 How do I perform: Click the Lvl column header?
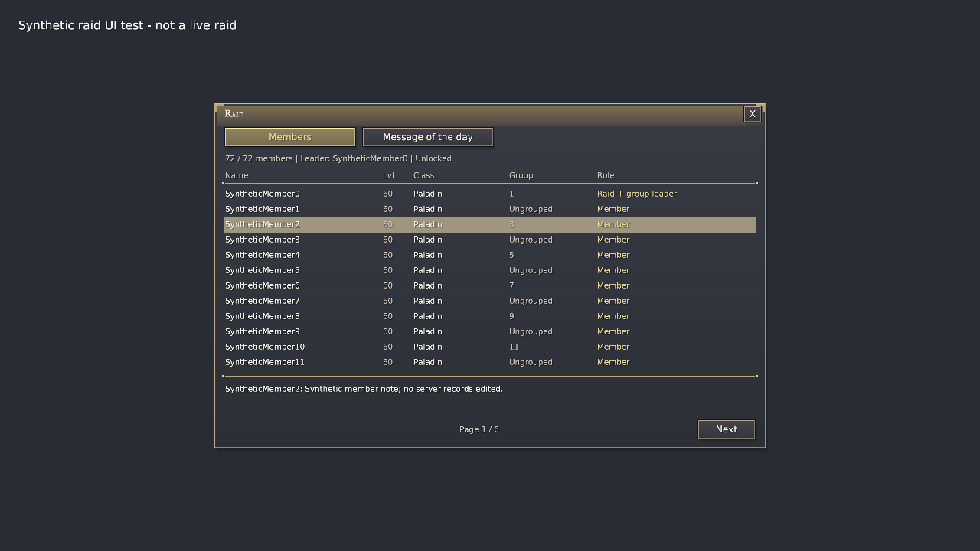coord(388,175)
